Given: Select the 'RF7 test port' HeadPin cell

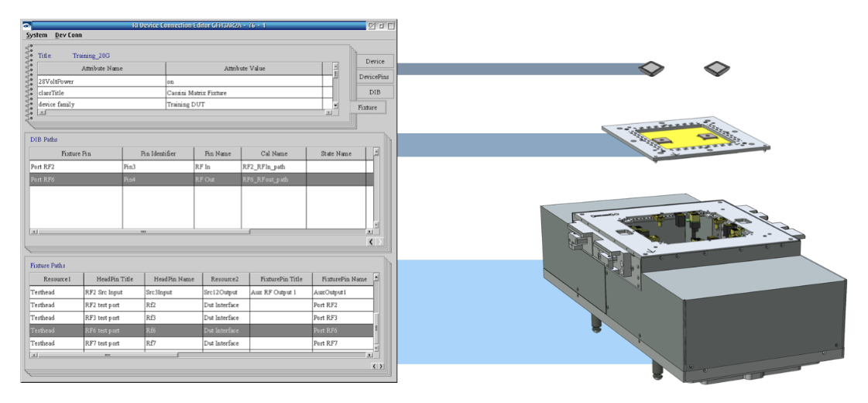Looking at the screenshot, I should click(114, 343).
